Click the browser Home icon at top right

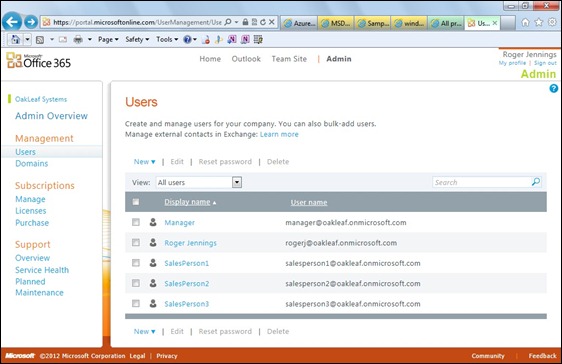pyautogui.click(x=525, y=22)
